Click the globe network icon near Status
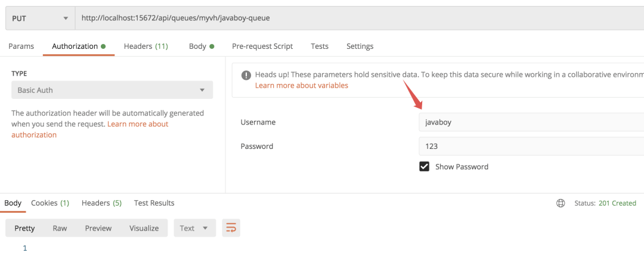This screenshot has width=644, height=258. [x=560, y=203]
